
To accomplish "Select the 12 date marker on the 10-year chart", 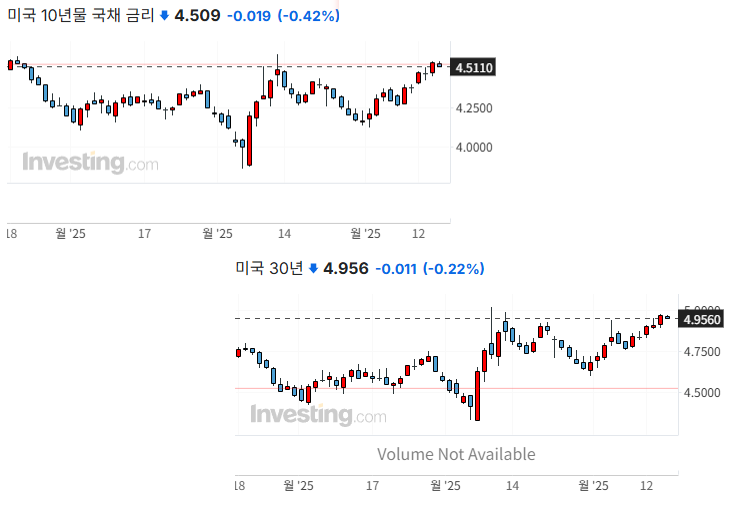I will point(419,234).
